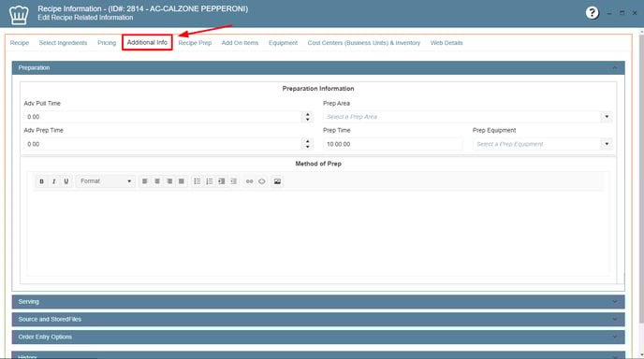Switch to Web Details tab
The width and height of the screenshot is (644, 359).
coord(446,43)
